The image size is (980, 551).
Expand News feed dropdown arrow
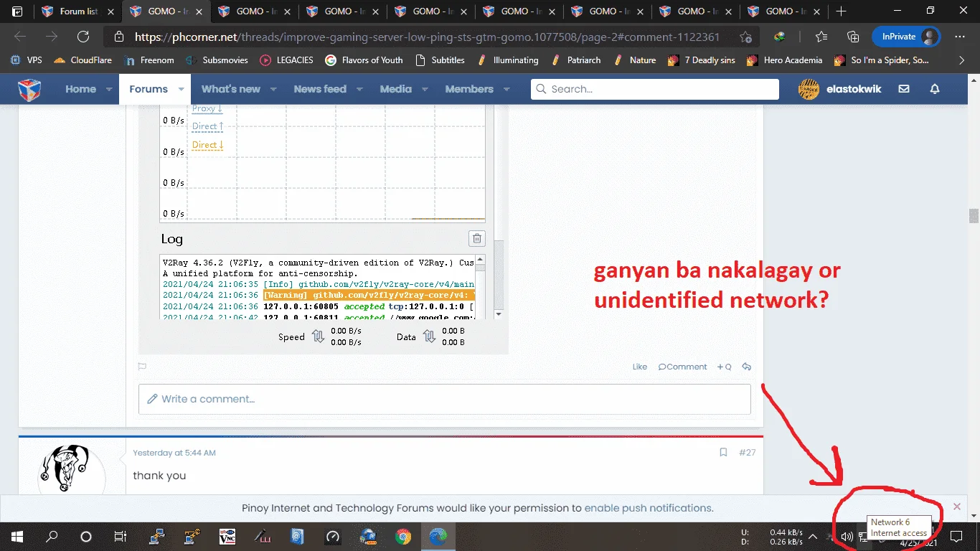point(359,90)
